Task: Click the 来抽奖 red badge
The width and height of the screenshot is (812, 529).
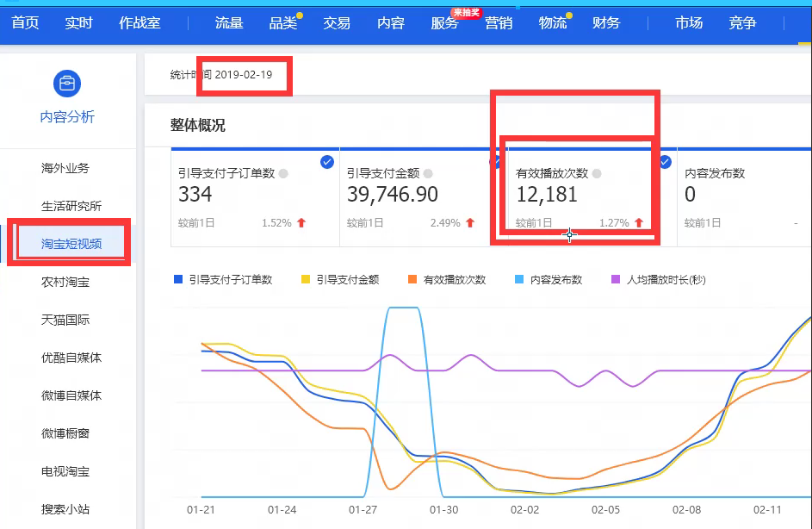Action: tap(467, 12)
